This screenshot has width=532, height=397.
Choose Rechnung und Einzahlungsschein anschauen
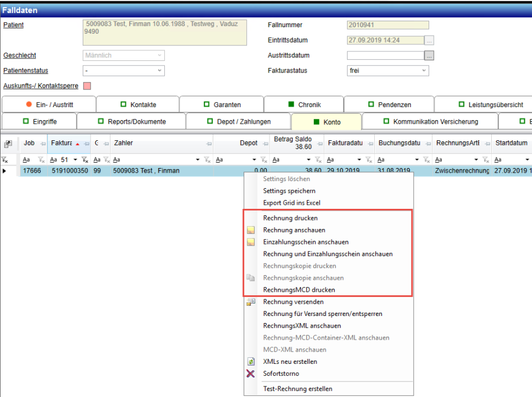coord(329,254)
